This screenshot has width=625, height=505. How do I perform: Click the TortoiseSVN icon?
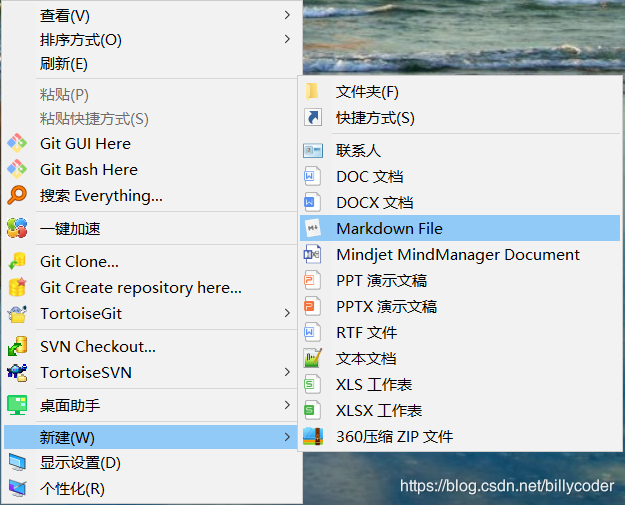click(x=17, y=372)
